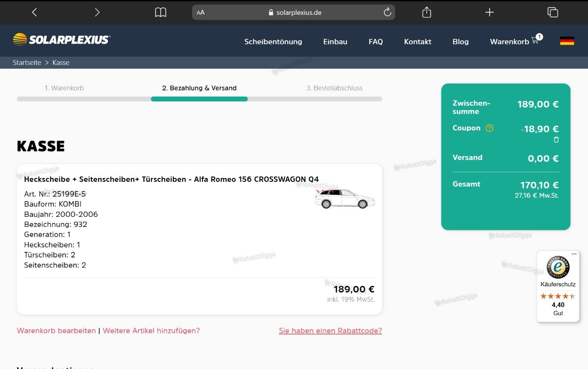Image resolution: width=588 pixels, height=369 pixels.
Task: Show all open tabs overview icon
Action: pos(553,12)
